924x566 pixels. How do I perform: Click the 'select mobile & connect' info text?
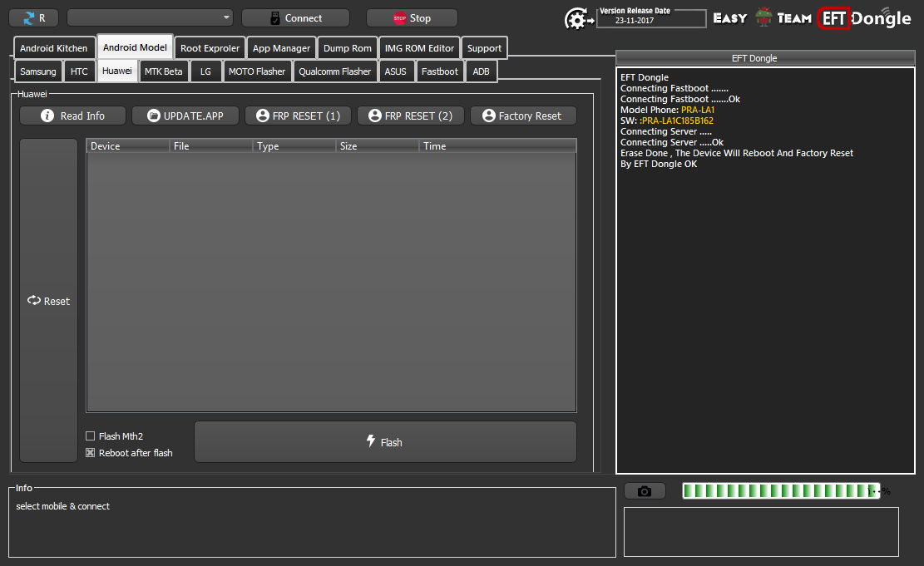(x=62, y=506)
